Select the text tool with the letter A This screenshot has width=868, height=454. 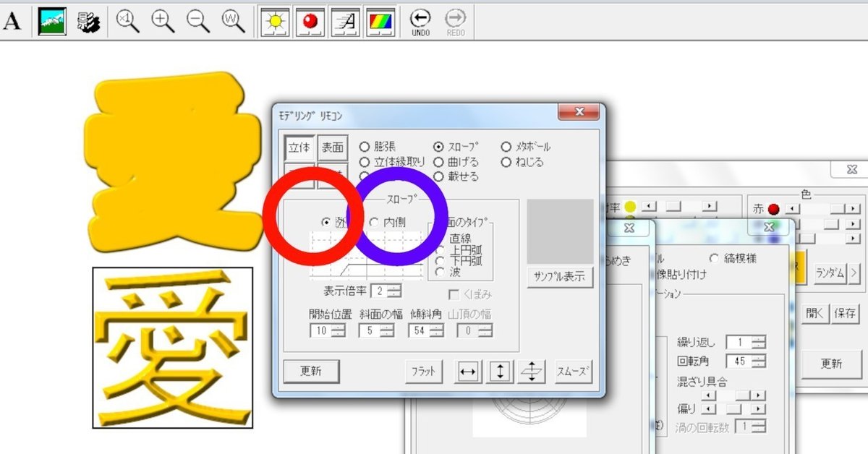(11, 21)
